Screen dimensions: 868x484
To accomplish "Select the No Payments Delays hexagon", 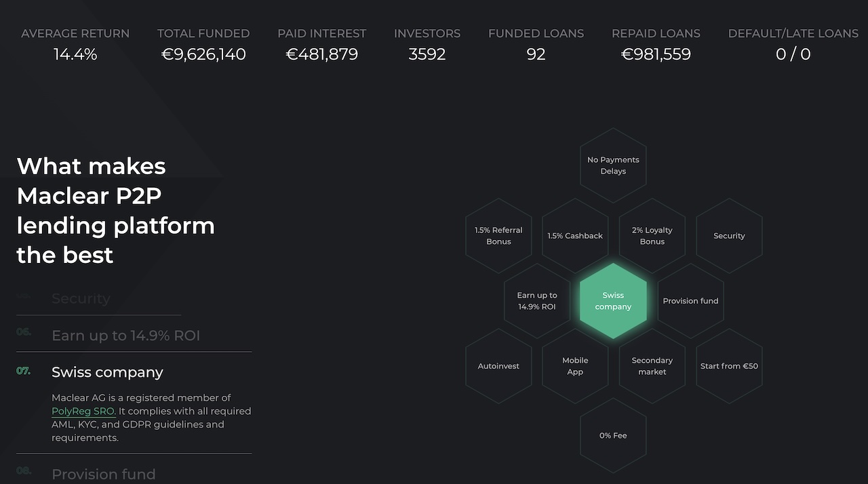I will click(x=613, y=165).
